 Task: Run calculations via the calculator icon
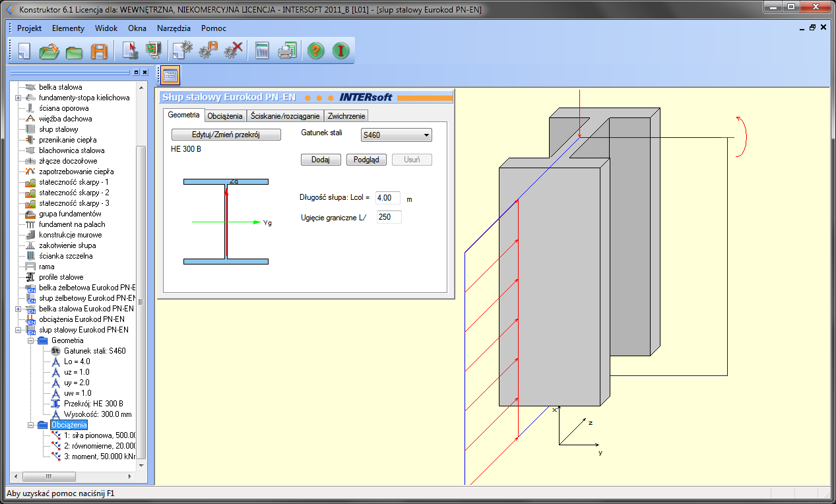pyautogui.click(x=262, y=51)
